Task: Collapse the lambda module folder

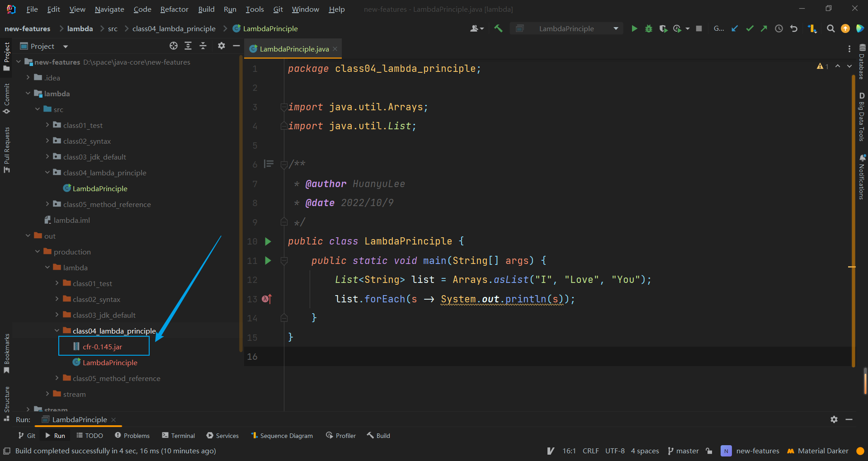Action: [28, 93]
